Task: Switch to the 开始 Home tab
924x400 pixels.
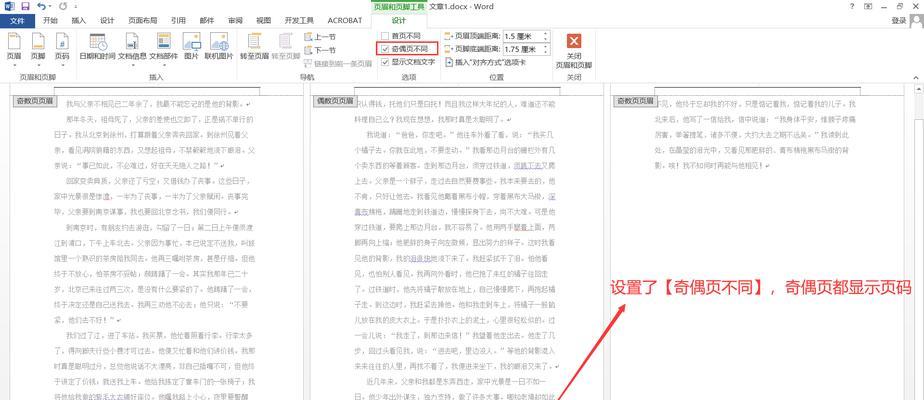Action: [51, 20]
